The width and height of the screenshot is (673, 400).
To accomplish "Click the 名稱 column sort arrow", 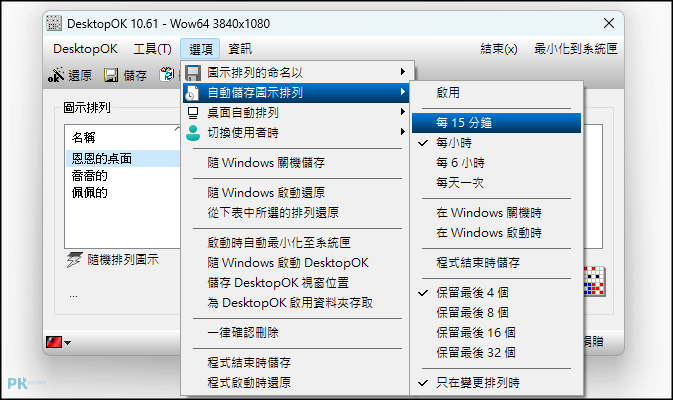I will [x=177, y=128].
